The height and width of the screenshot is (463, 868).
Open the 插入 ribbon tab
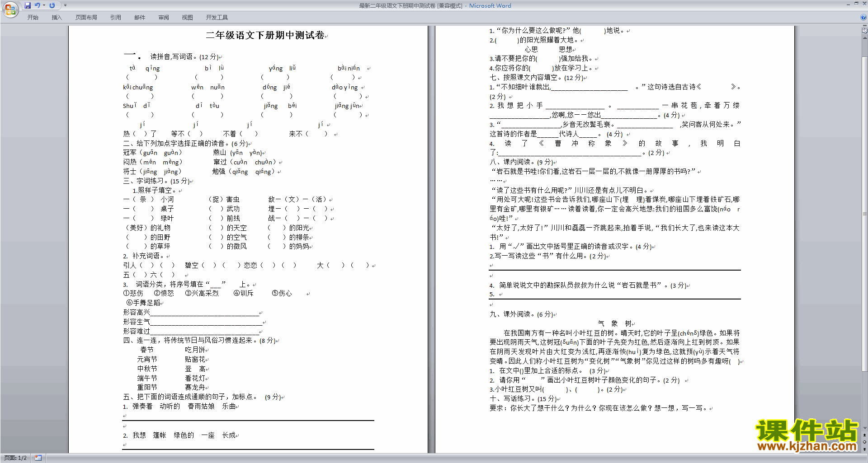[x=57, y=18]
